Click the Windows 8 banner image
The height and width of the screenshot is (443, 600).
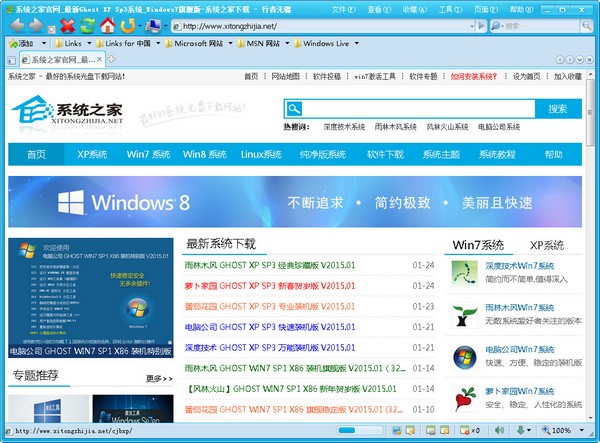[x=295, y=202]
